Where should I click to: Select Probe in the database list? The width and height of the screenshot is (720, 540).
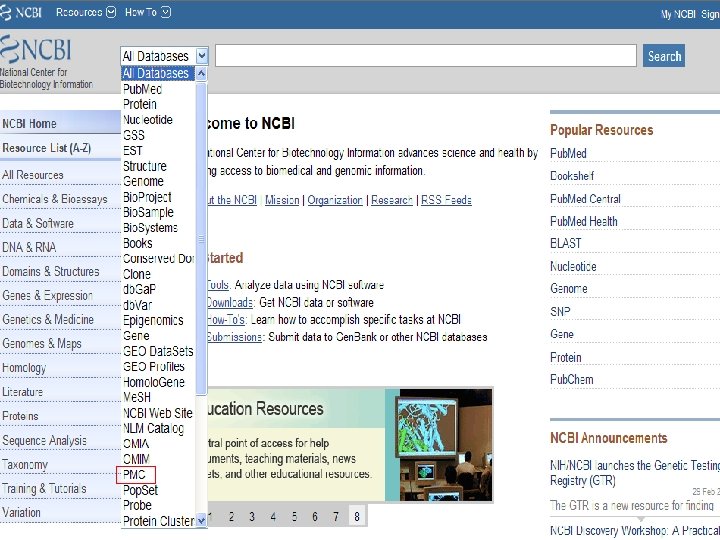137,505
